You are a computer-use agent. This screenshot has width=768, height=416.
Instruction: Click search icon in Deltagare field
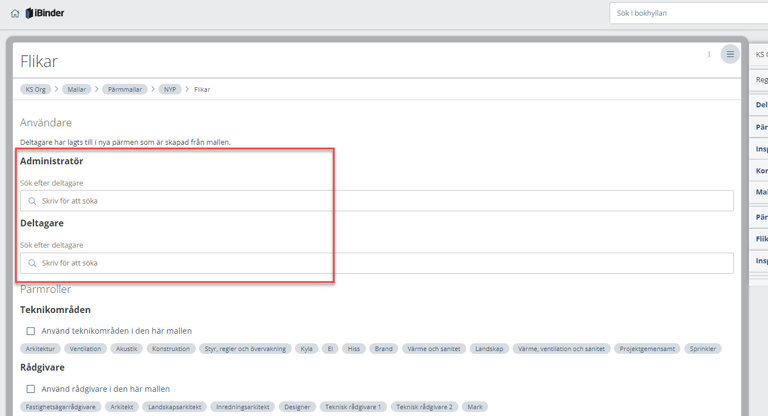(x=32, y=263)
